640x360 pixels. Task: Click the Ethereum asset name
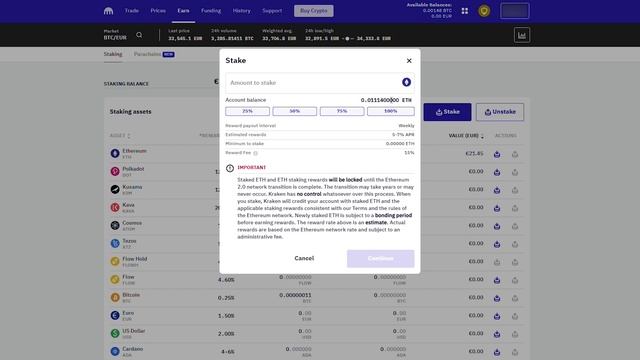point(134,151)
